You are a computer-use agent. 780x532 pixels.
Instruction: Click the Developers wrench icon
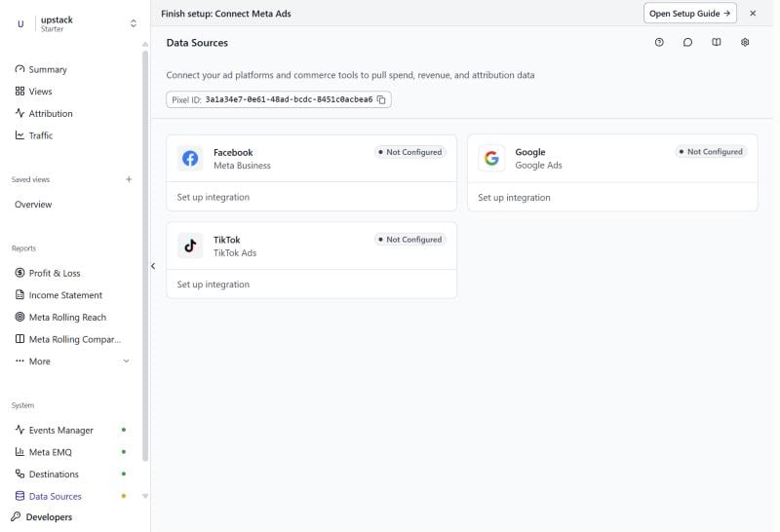tap(16, 516)
